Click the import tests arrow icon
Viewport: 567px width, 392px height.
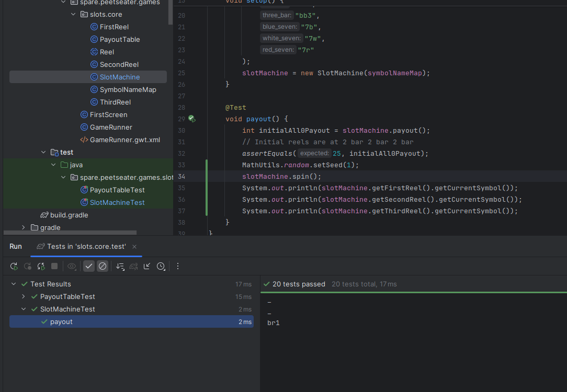pyautogui.click(x=147, y=267)
